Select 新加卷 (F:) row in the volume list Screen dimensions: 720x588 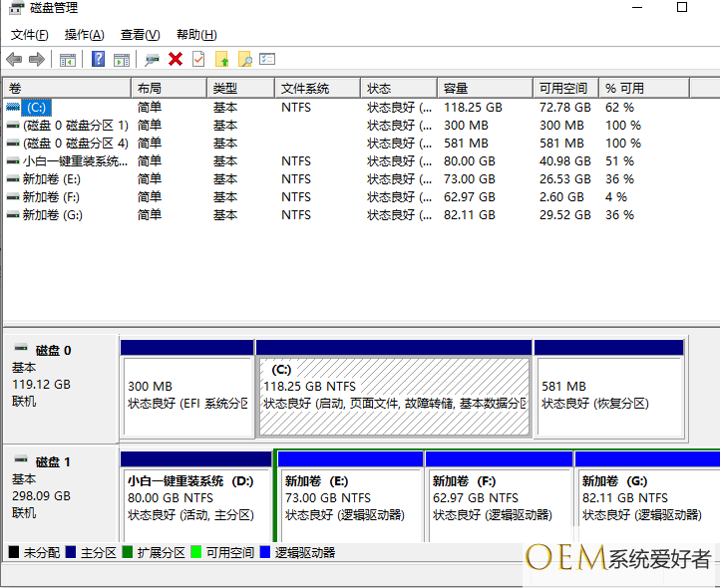pyautogui.click(x=51, y=197)
